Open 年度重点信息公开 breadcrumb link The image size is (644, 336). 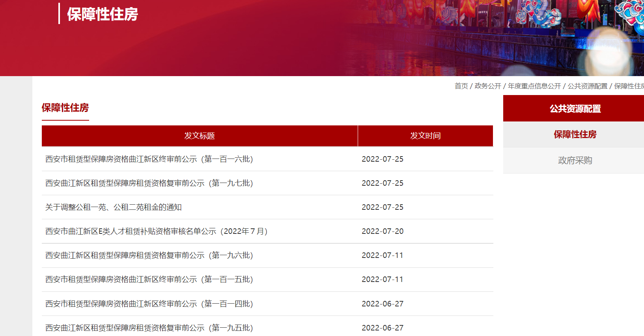coord(534,86)
